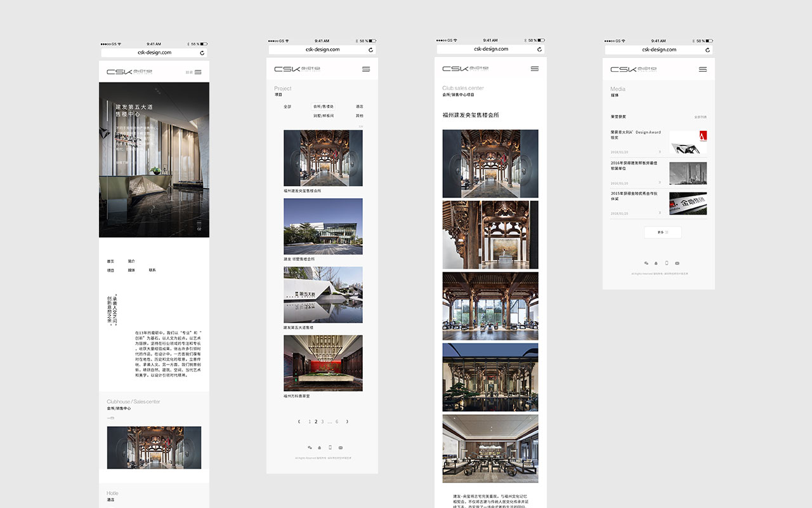Open A' Design Award news thumbnail
The image size is (812, 508).
(x=688, y=142)
